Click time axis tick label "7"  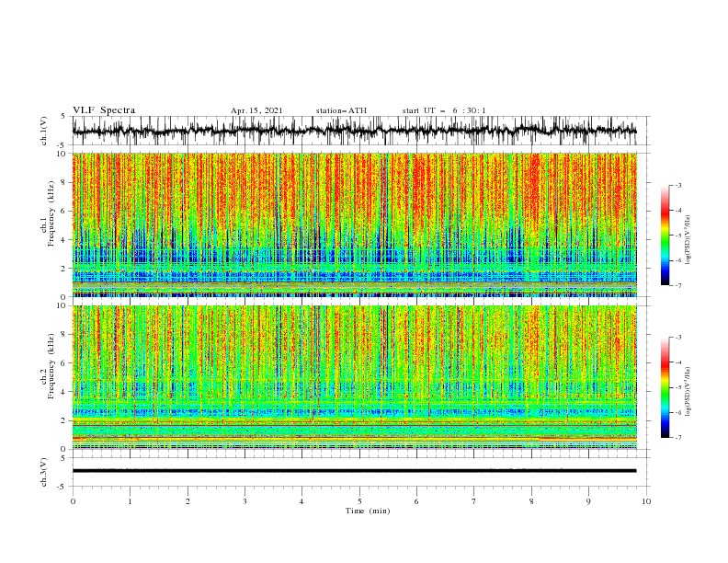click(x=474, y=501)
